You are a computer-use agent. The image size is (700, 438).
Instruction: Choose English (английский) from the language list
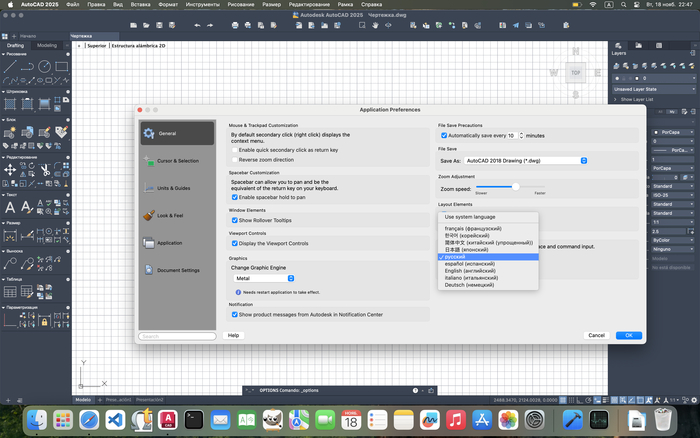(x=472, y=271)
